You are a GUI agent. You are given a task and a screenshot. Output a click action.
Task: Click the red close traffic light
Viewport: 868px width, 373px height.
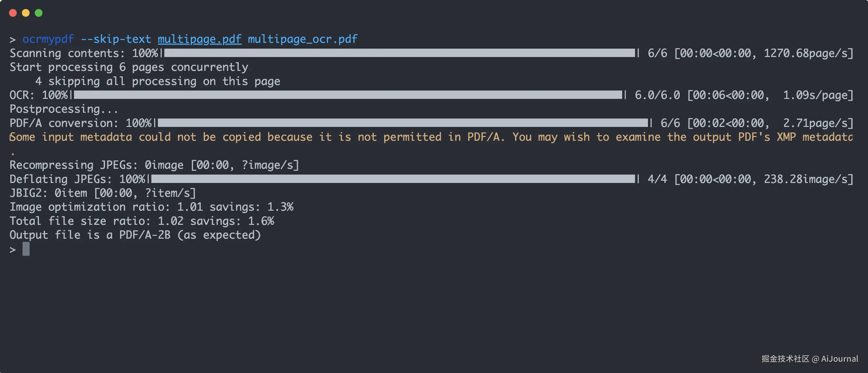(x=13, y=13)
